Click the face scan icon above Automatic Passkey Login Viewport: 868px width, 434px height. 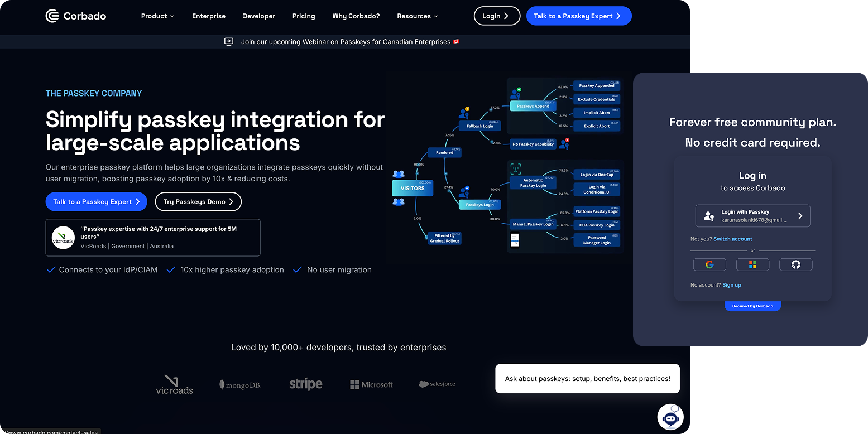pos(516,169)
